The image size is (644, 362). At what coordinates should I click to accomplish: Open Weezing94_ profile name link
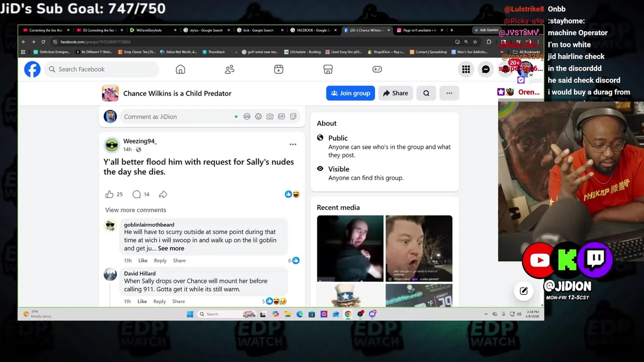pos(140,141)
